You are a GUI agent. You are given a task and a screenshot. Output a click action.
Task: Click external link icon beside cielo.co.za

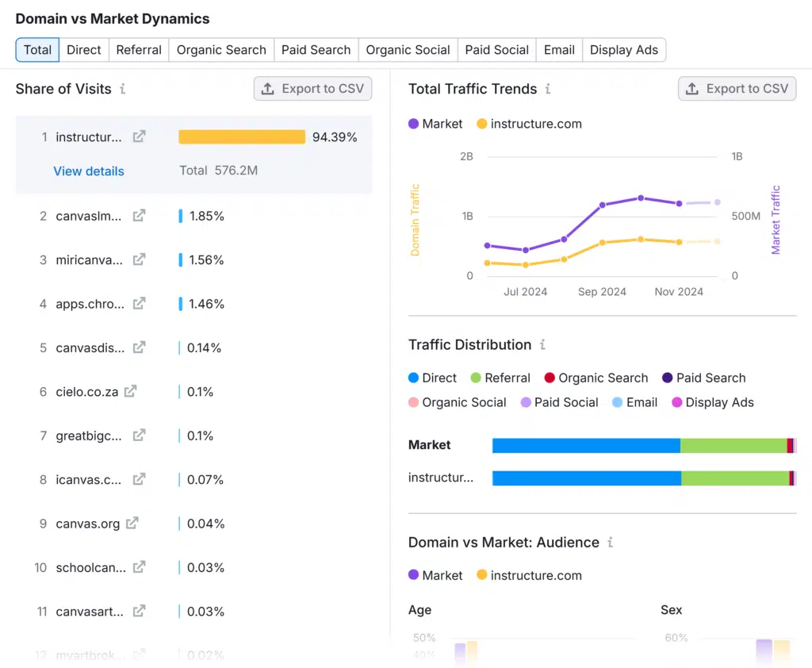[131, 392]
